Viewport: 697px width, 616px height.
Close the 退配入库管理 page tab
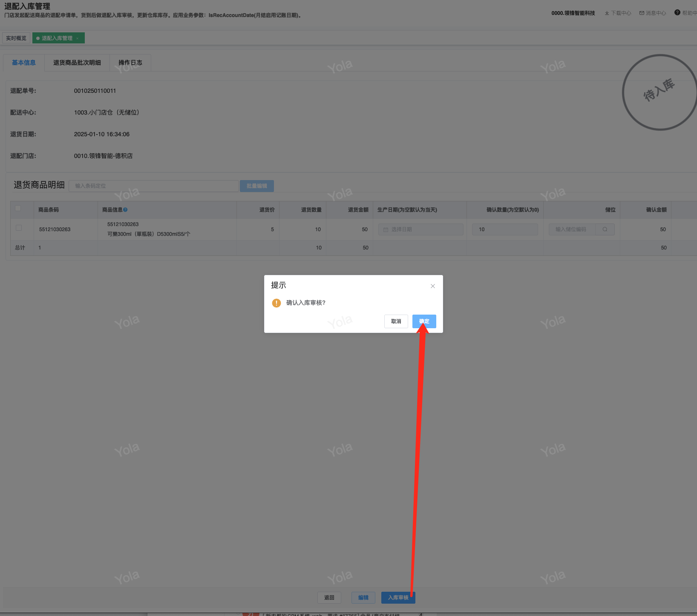[x=78, y=38]
